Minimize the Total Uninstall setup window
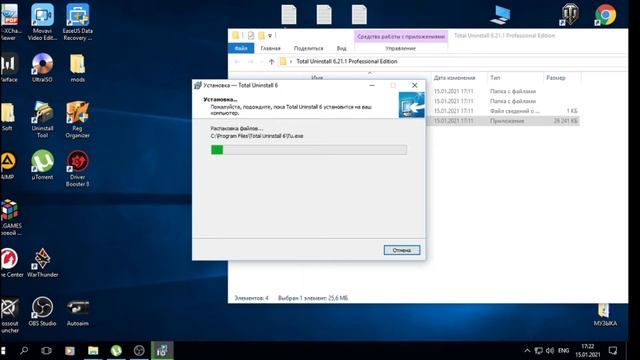 coord(372,85)
